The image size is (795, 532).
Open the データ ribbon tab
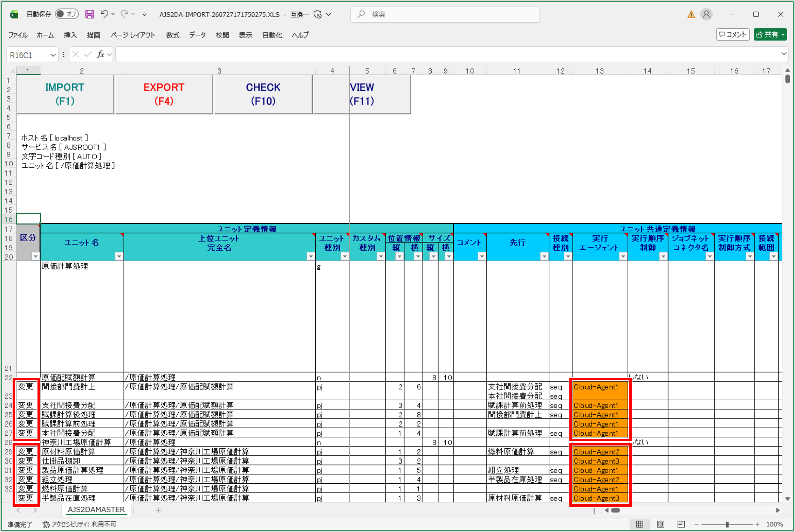pos(198,35)
